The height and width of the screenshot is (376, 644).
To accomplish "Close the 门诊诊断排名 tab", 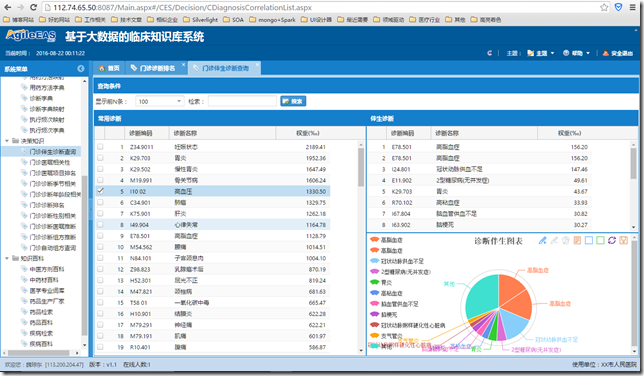I will point(184,64).
